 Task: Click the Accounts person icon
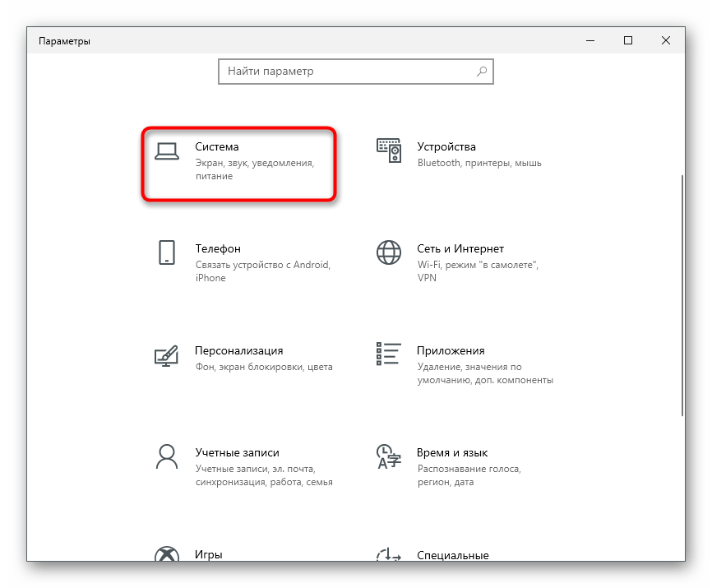coord(167,456)
